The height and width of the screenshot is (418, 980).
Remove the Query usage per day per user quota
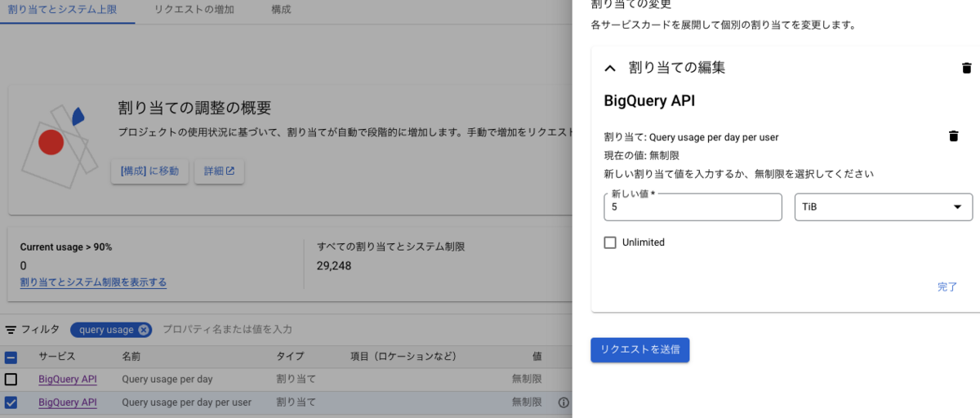pyautogui.click(x=953, y=136)
